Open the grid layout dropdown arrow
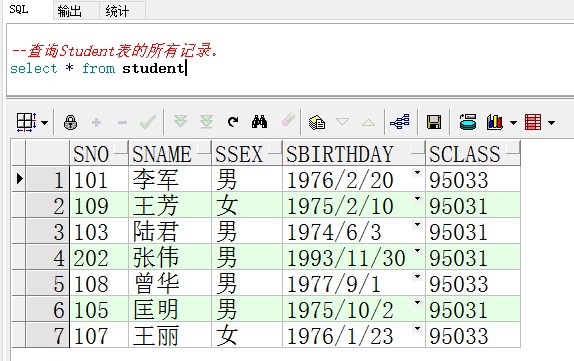 [x=44, y=123]
